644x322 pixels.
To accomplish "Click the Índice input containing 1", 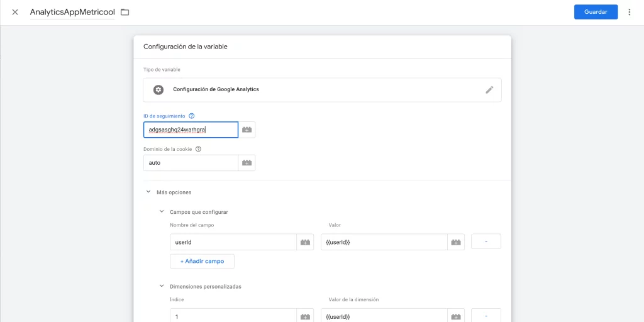I will click(x=233, y=316).
